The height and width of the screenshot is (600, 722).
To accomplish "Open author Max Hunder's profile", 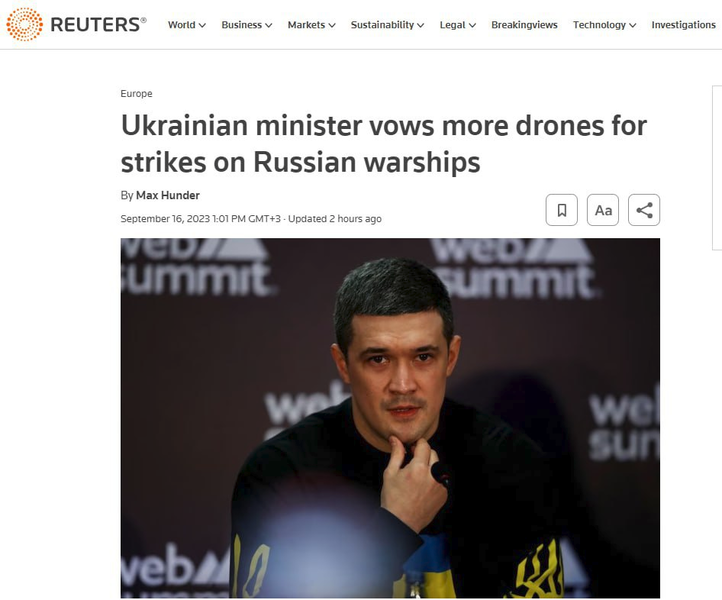I will click(x=168, y=195).
